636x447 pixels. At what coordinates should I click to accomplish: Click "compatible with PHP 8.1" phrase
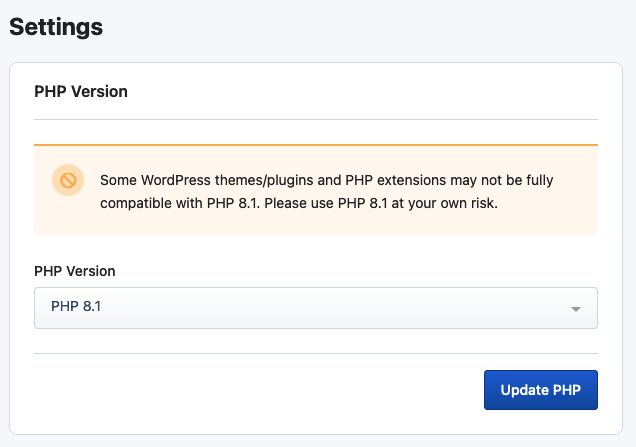pos(180,203)
